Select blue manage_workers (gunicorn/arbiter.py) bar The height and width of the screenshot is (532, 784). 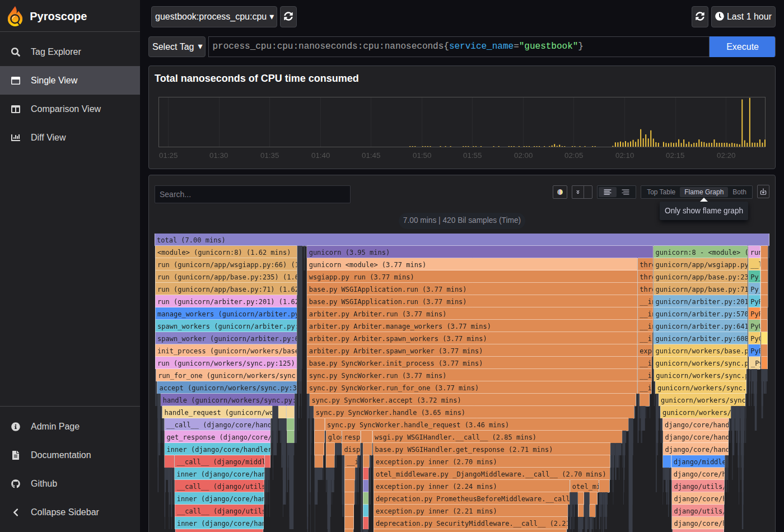(226, 314)
